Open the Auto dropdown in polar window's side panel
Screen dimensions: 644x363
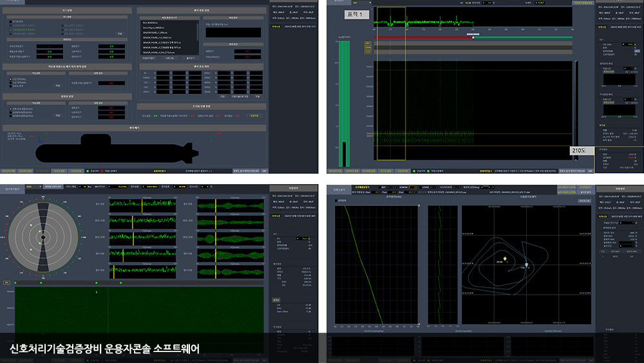[303, 239]
